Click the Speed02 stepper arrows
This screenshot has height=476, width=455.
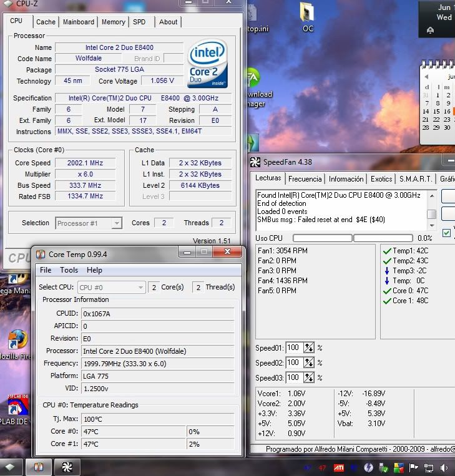(309, 362)
